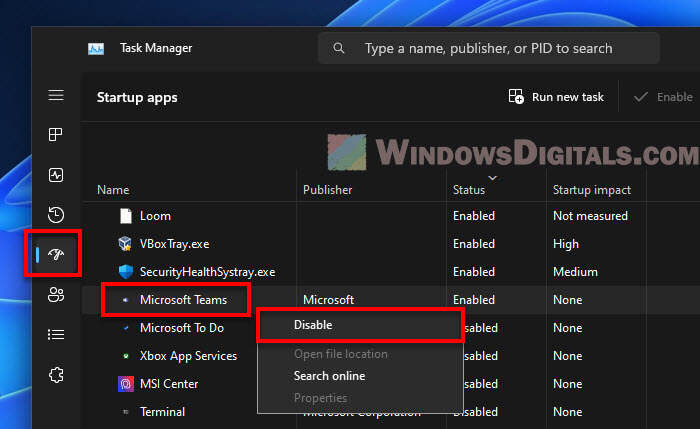Screen dimensions: 700x429
Task: Click the Startup apps page heading
Action: 137,97
